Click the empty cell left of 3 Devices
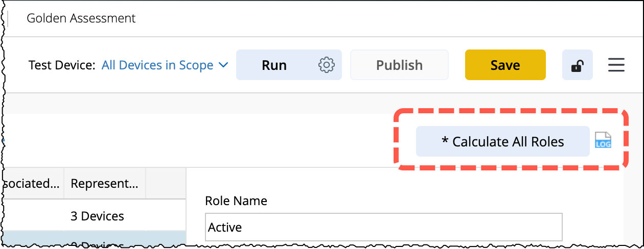This screenshot has height=249, width=644. (32, 216)
